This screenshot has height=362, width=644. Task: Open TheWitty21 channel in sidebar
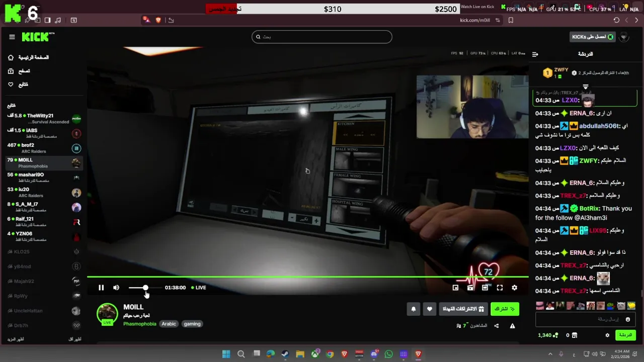point(44,119)
